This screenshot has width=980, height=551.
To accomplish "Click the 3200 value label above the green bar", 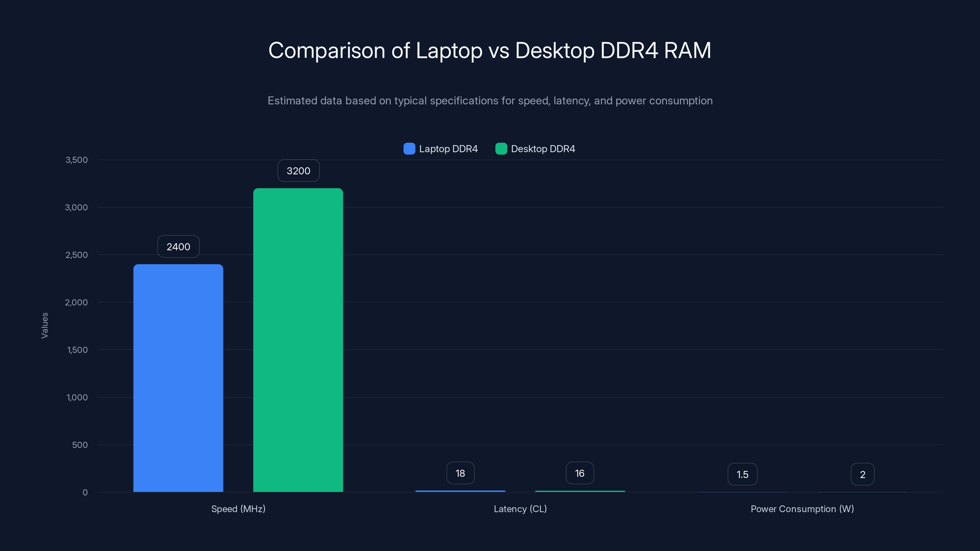I will pyautogui.click(x=298, y=171).
